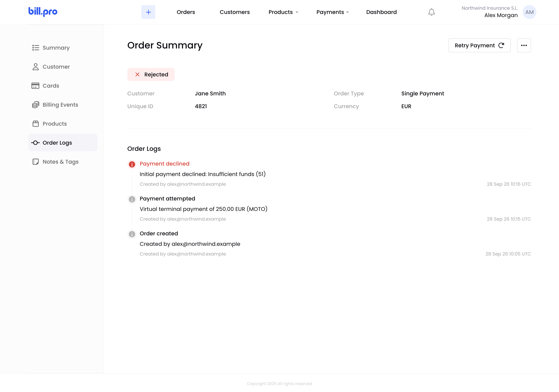Select Cards in the sidebar
The width and height of the screenshot is (559, 392).
63,86
